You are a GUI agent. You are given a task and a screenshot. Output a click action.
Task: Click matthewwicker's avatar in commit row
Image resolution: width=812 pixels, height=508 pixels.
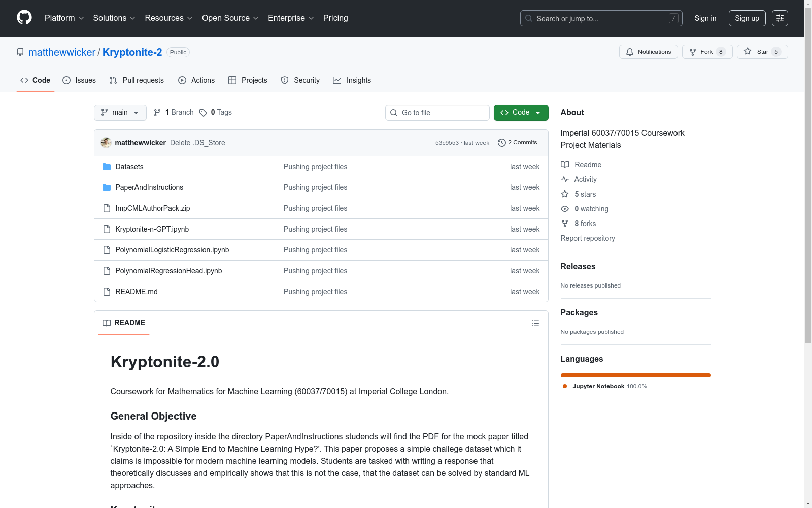(106, 143)
